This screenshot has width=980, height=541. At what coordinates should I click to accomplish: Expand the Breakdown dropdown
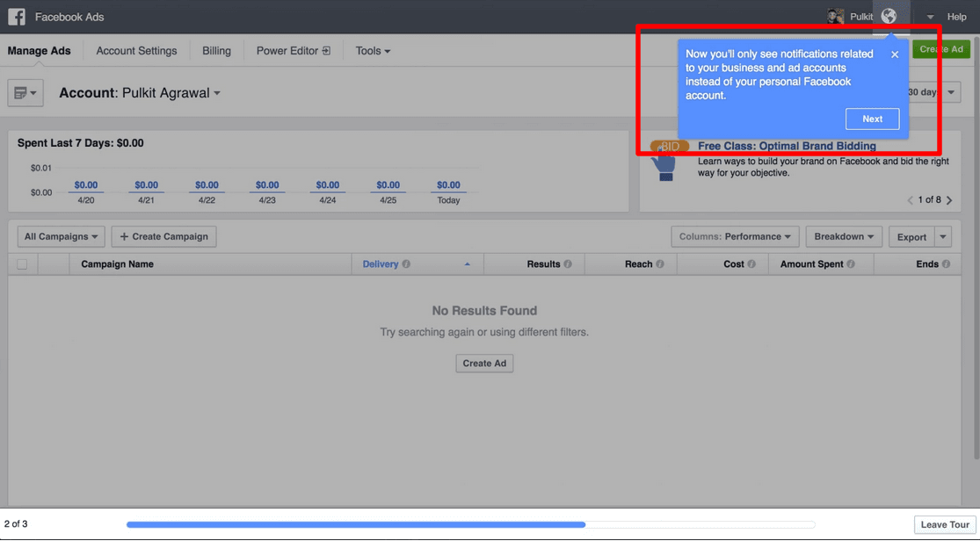tap(843, 236)
